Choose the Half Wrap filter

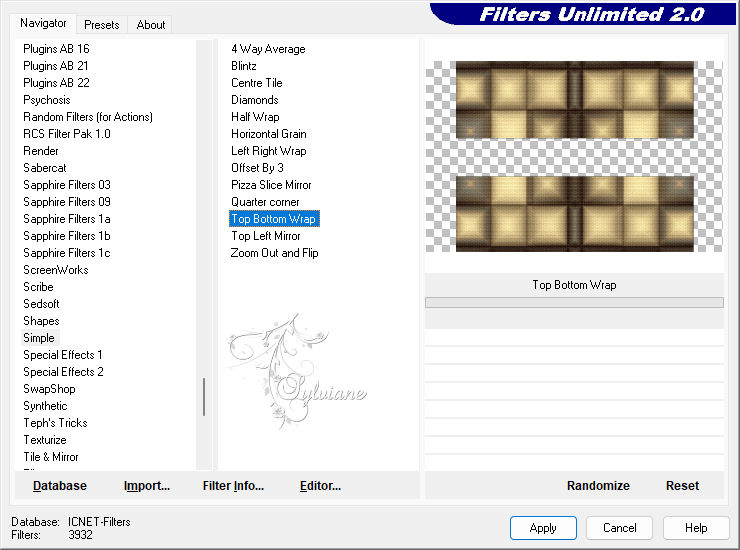(255, 117)
